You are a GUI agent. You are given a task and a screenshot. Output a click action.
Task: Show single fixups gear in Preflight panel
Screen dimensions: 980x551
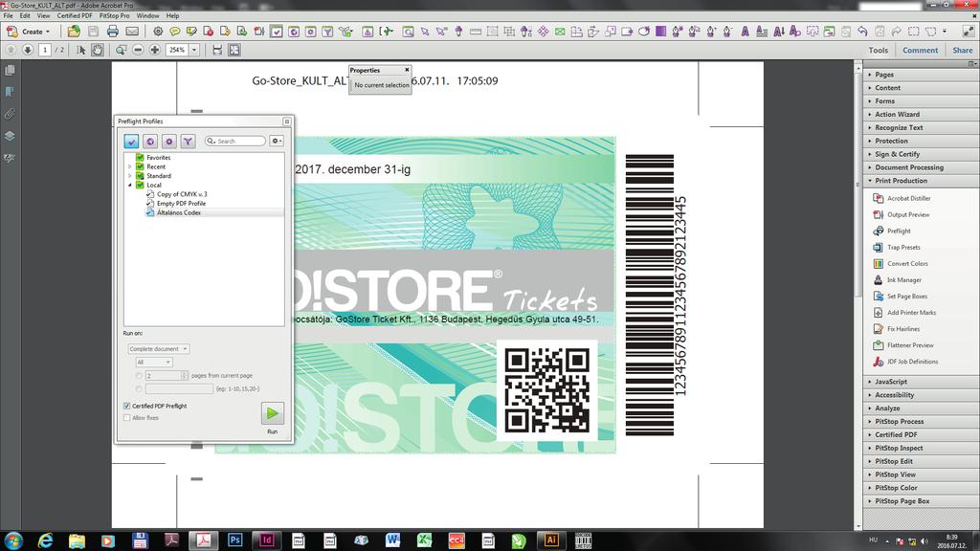[168, 142]
